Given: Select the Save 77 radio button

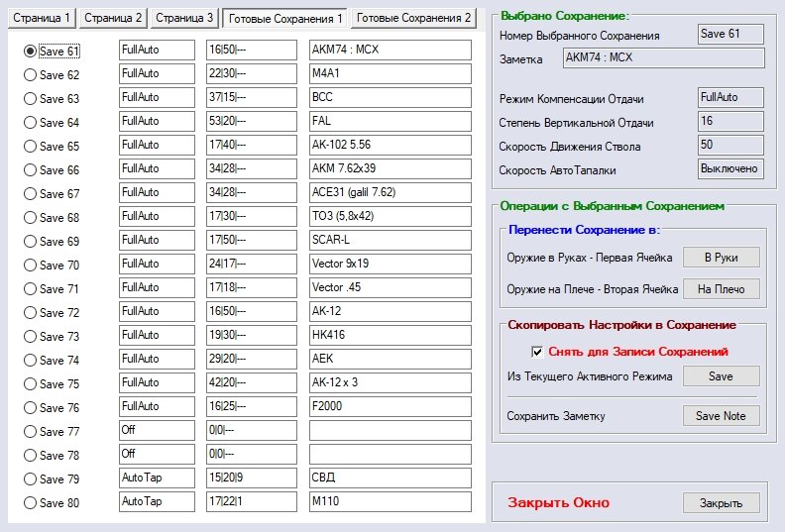Looking at the screenshot, I should [52, 431].
